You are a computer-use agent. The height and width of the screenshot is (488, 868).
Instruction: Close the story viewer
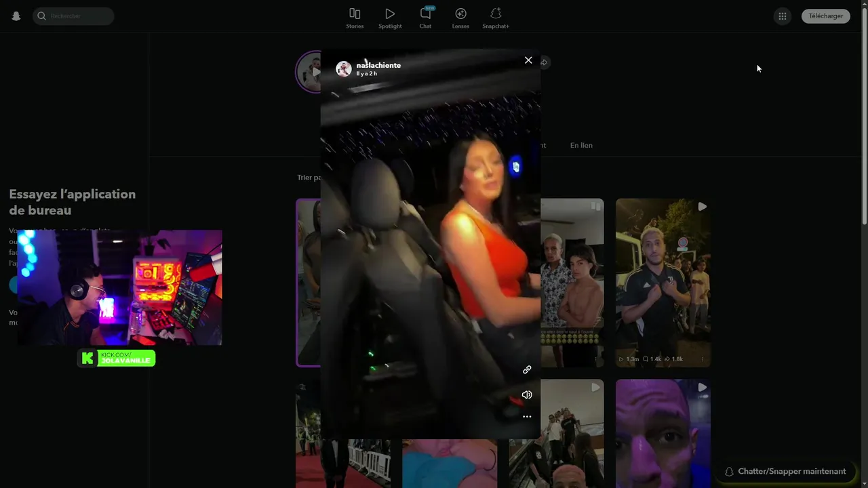(528, 60)
